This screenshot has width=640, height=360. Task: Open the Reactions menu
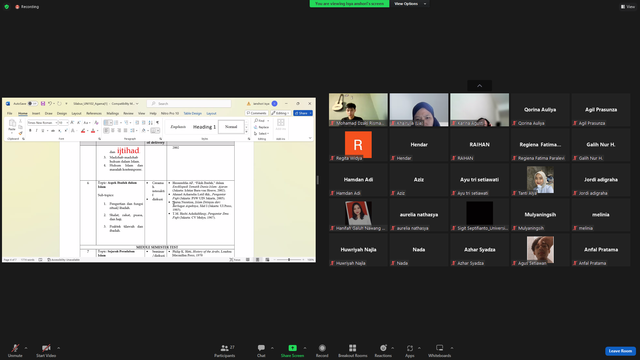[x=383, y=350]
